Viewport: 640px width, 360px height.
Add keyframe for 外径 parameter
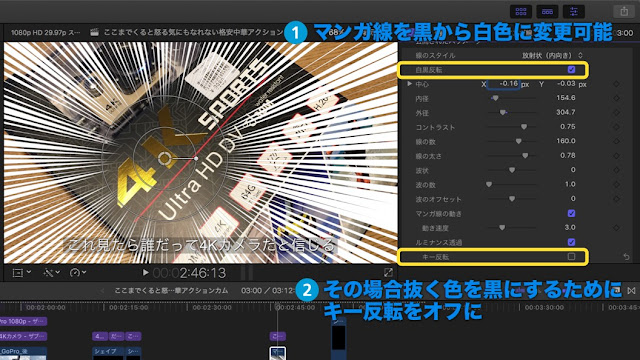[616, 112]
